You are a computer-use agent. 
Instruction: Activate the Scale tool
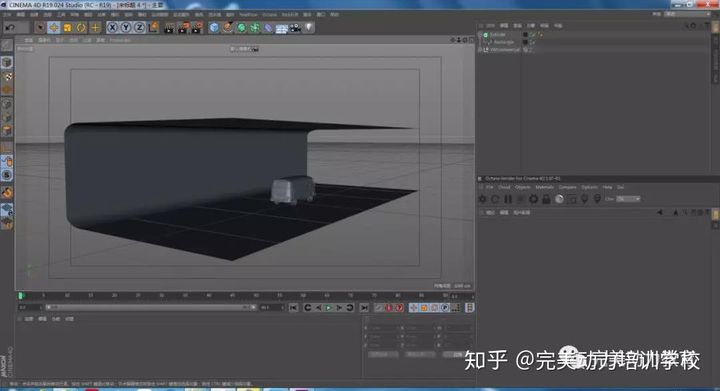click(x=68, y=28)
